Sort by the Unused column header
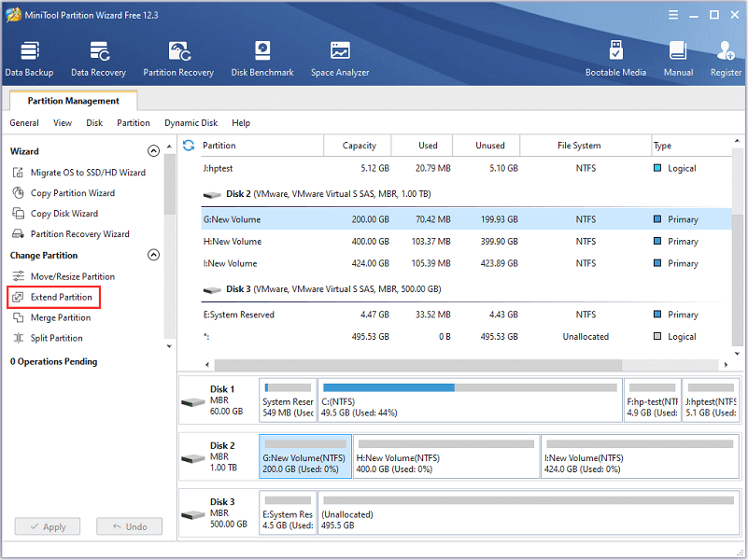Viewport: 748px width, 560px height. pos(487,146)
